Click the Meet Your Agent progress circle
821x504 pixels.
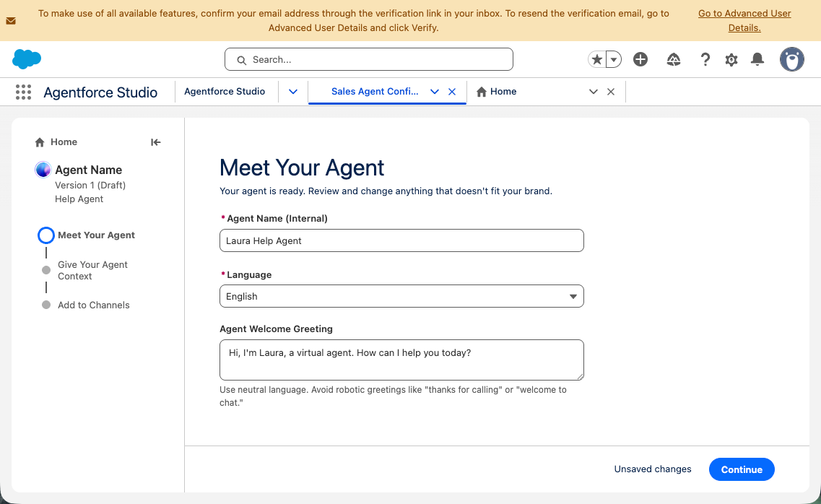46,235
